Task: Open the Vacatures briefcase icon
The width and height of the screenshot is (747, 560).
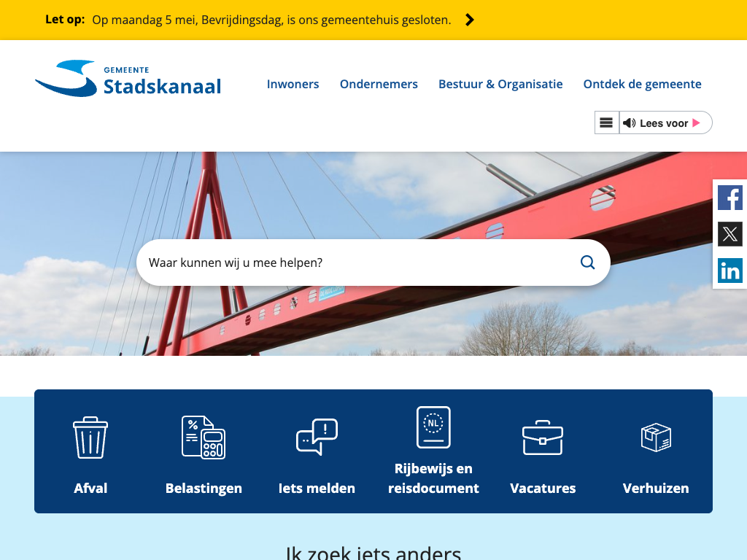Action: (543, 437)
